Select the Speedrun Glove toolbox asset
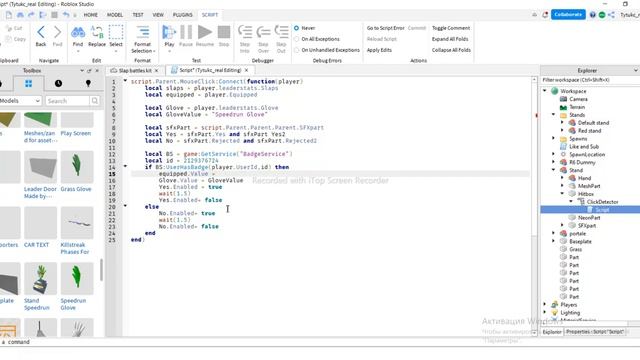This screenshot has height=360, width=640. (77, 286)
